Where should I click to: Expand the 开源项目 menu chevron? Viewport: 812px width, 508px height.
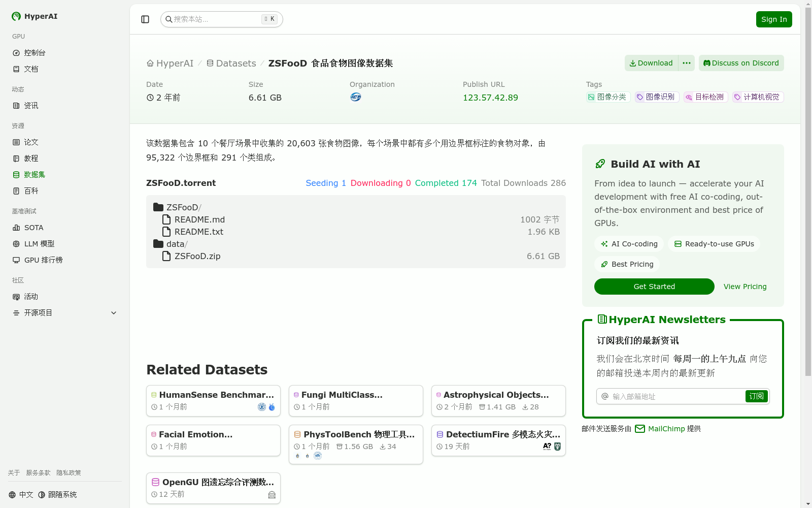[114, 313]
